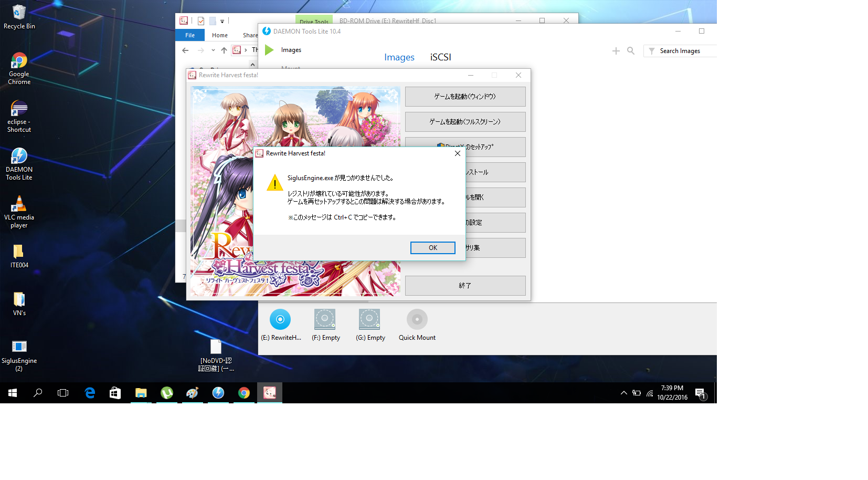Open Windows Start menu

click(13, 393)
